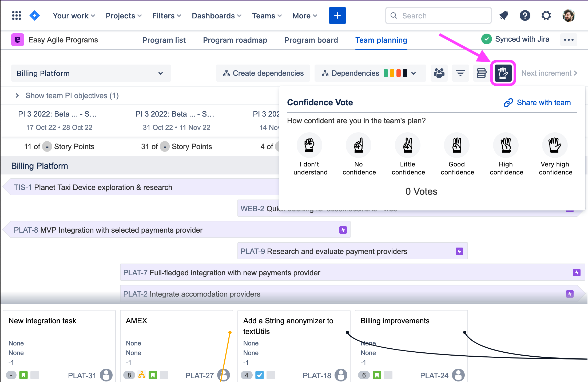588x382 pixels.
Task: Open the Billing Platform team dropdown
Action: (91, 73)
